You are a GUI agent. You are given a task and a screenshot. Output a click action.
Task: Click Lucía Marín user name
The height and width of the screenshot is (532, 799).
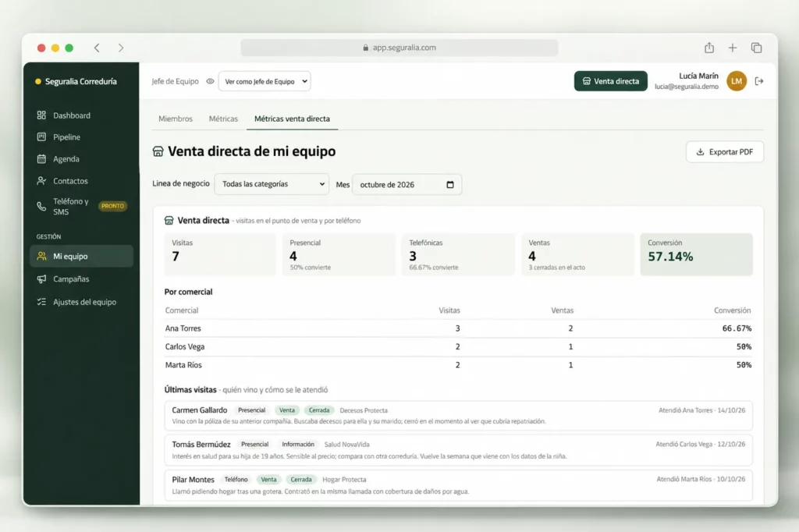click(698, 76)
